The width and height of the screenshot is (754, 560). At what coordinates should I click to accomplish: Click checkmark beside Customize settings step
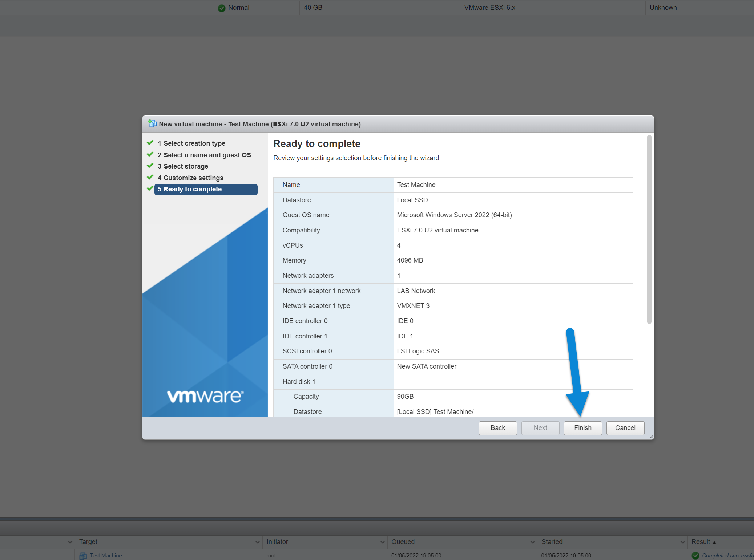pyautogui.click(x=150, y=177)
